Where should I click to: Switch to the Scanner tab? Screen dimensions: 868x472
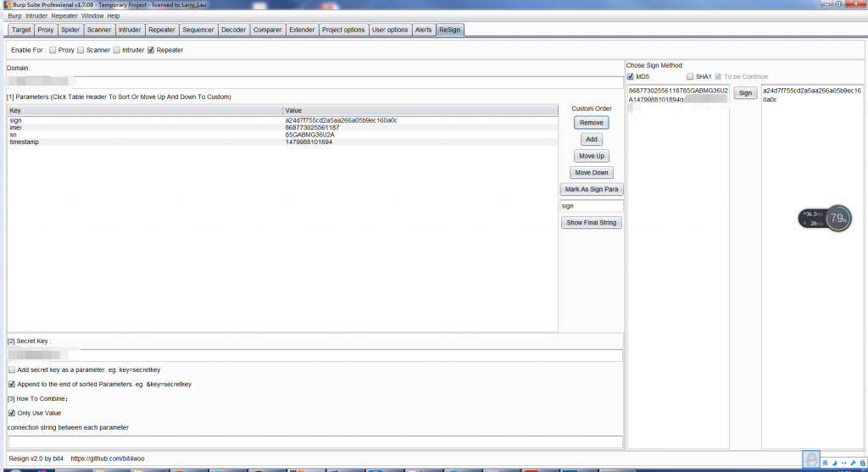[99, 30]
